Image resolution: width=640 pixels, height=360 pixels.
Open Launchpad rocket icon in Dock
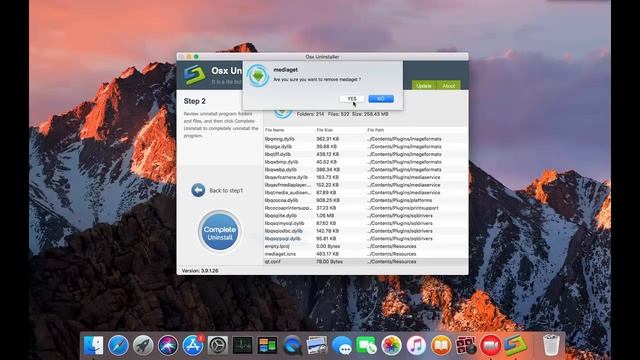(x=143, y=345)
